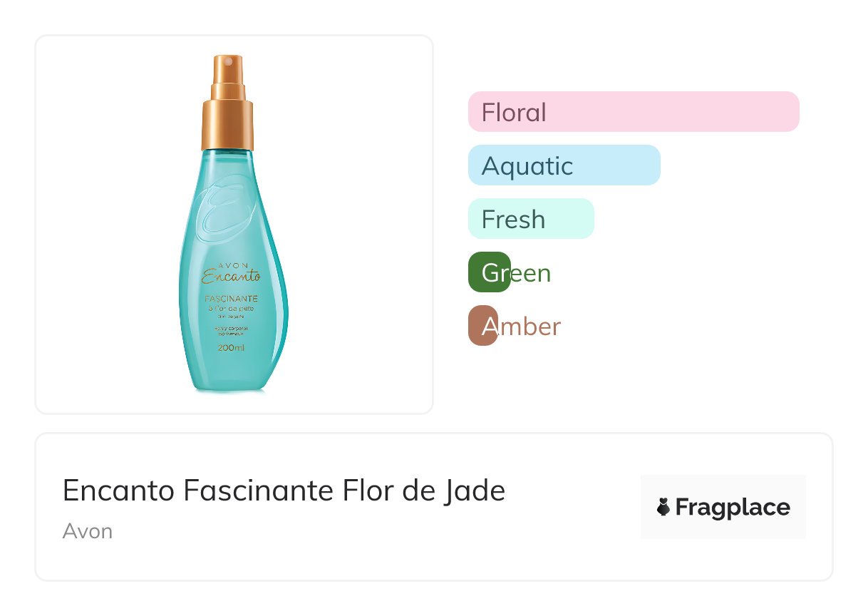Click the Fragplace perfume bottle logo icon
868x616 pixels.
click(663, 507)
